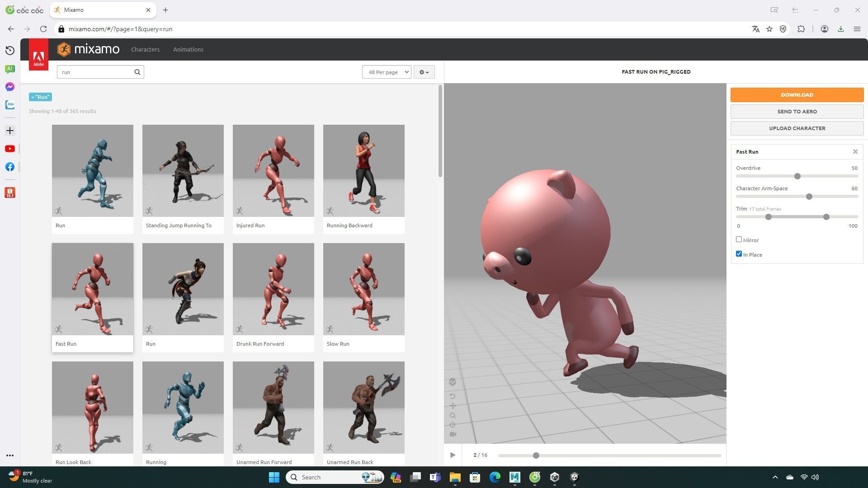Open the AI assistant sidebar icon

pos(10,69)
